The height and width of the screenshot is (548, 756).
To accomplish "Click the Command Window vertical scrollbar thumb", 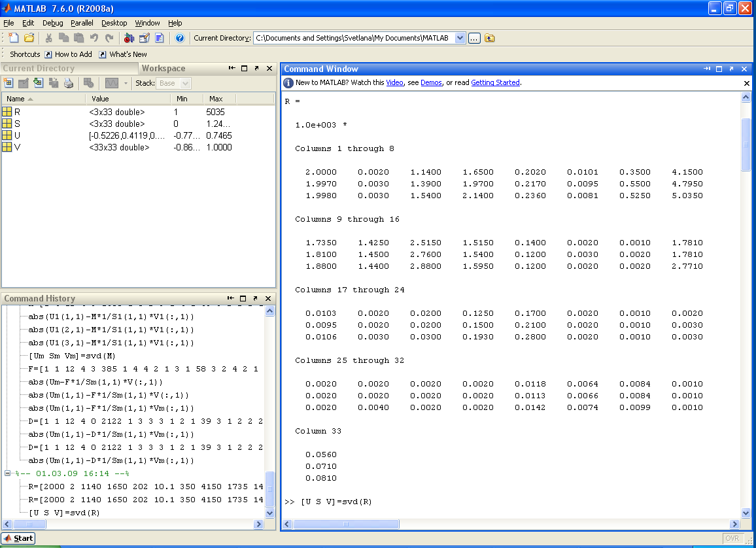I will tap(746, 145).
